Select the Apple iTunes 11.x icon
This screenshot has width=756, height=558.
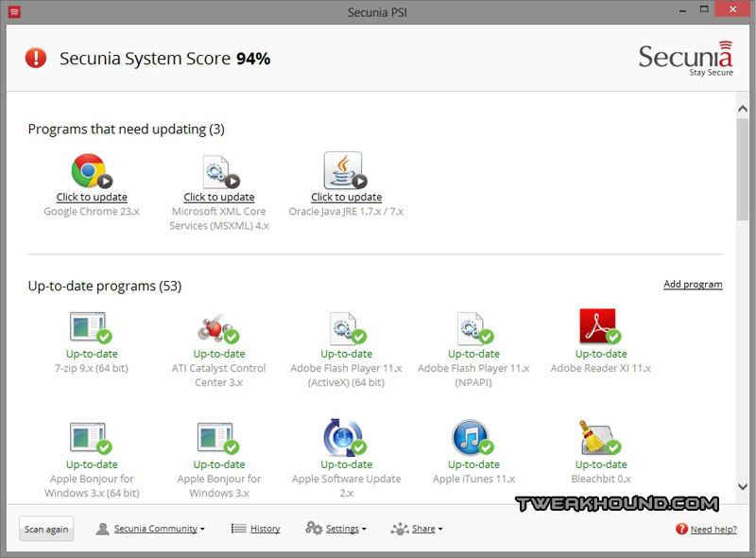click(x=472, y=437)
